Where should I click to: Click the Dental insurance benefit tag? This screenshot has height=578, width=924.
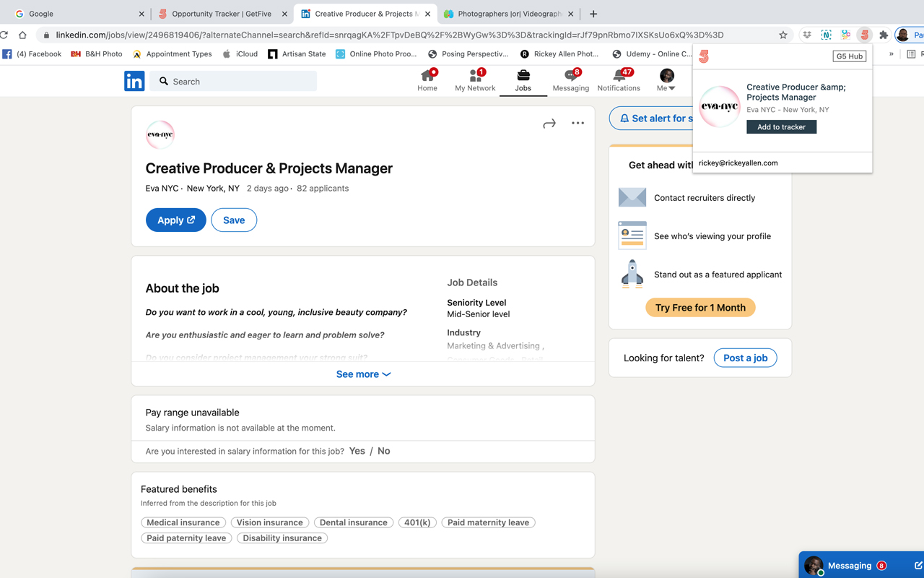tap(354, 522)
